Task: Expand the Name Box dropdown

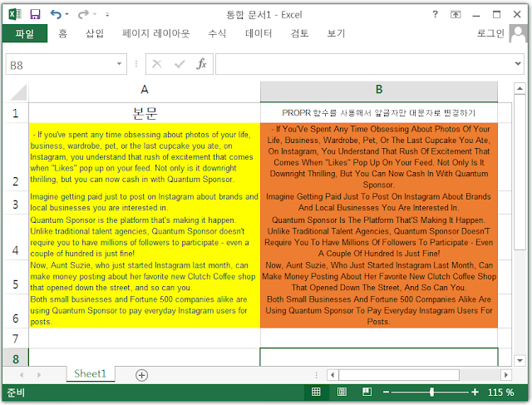Action: coord(119,64)
